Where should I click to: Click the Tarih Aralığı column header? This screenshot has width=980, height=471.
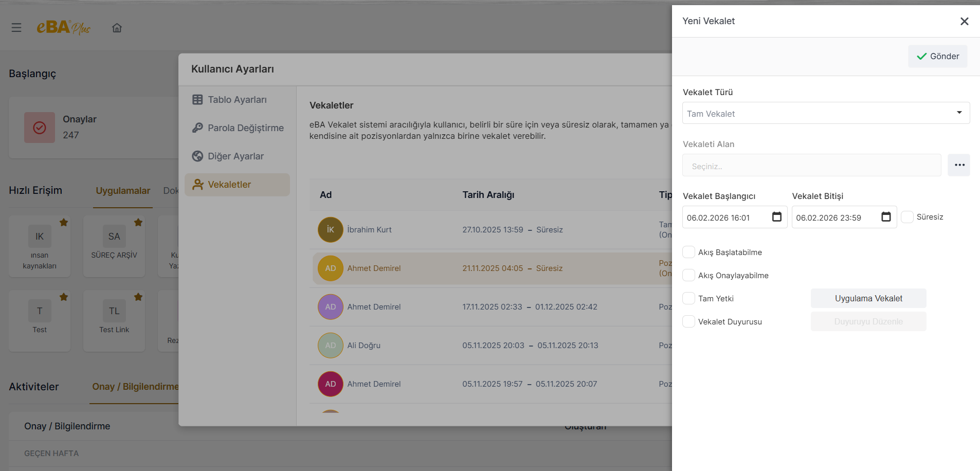coord(488,195)
